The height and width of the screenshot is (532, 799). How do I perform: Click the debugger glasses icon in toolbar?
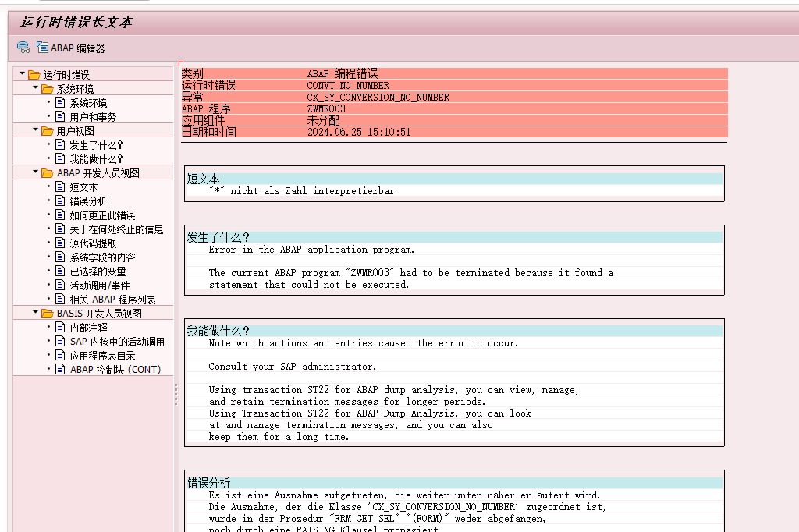pos(23,48)
